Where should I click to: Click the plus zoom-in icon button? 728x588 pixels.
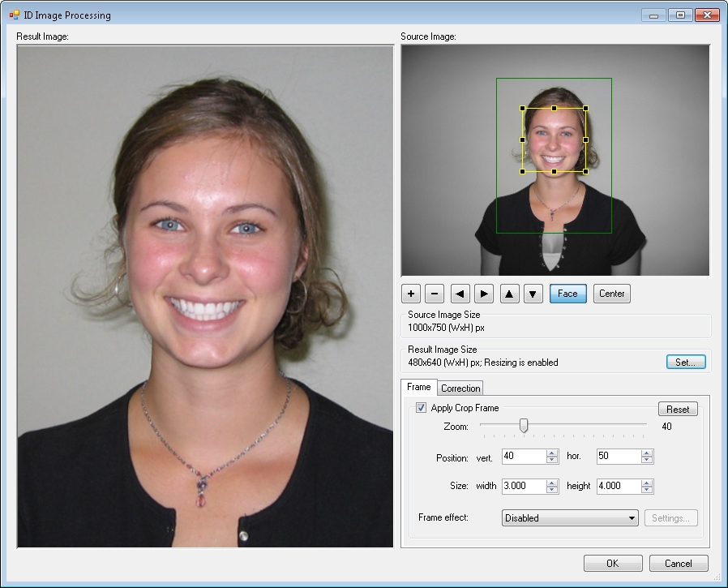click(411, 294)
